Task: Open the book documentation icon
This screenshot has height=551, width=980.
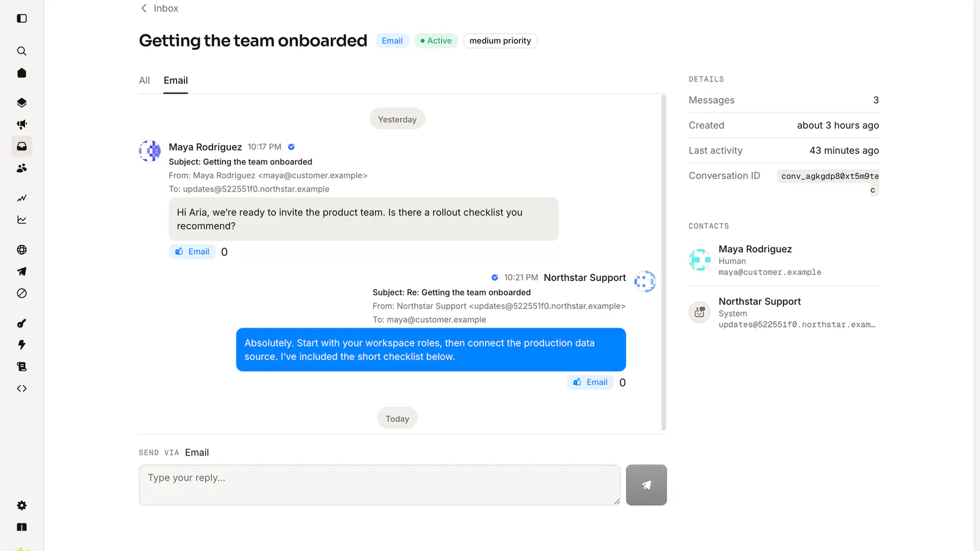Action: point(22,527)
